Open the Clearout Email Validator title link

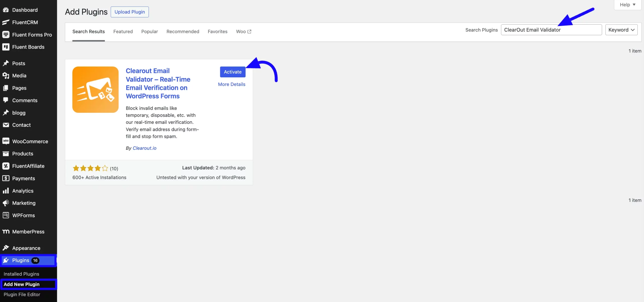point(158,84)
